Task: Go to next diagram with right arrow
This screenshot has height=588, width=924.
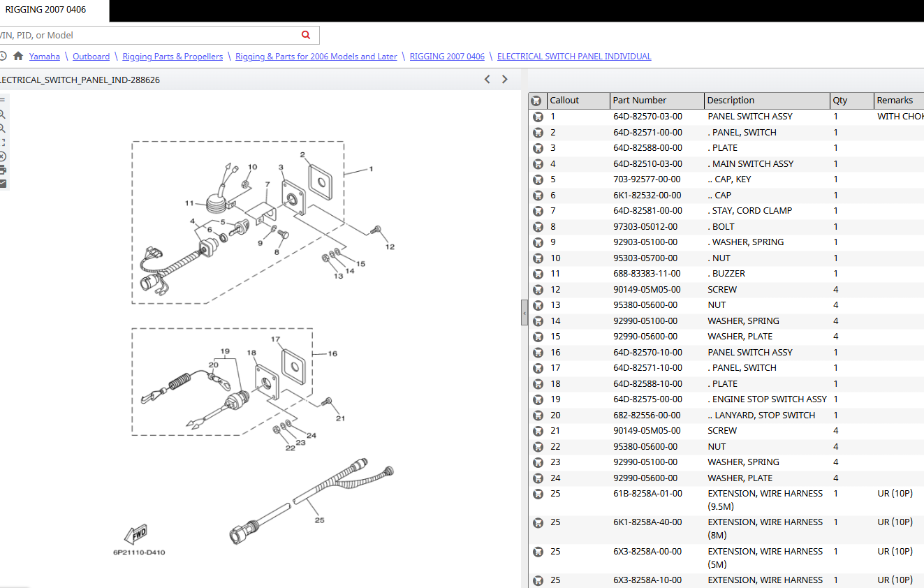Action: tap(505, 80)
